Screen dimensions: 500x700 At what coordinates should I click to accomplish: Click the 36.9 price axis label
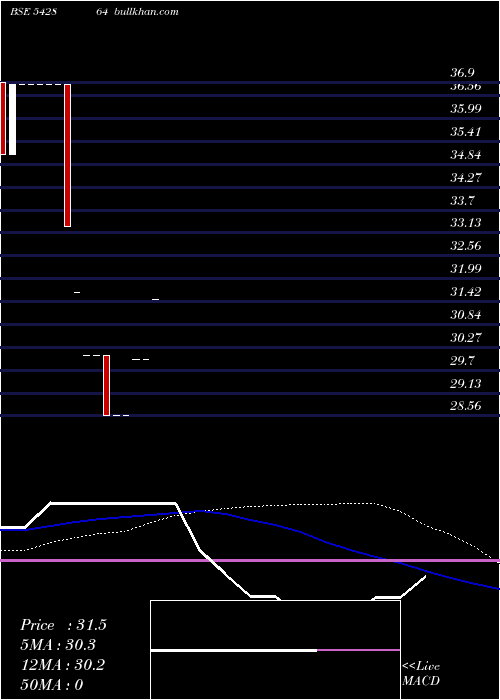click(x=462, y=73)
